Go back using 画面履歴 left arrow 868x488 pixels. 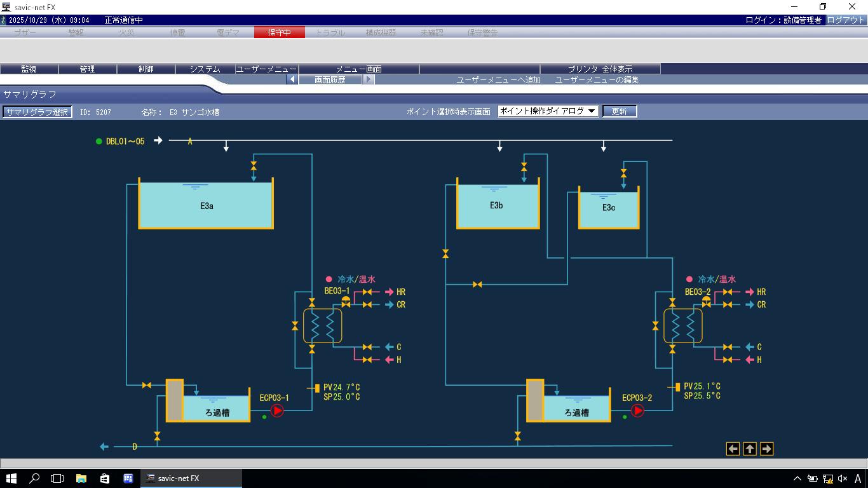tap(292, 80)
